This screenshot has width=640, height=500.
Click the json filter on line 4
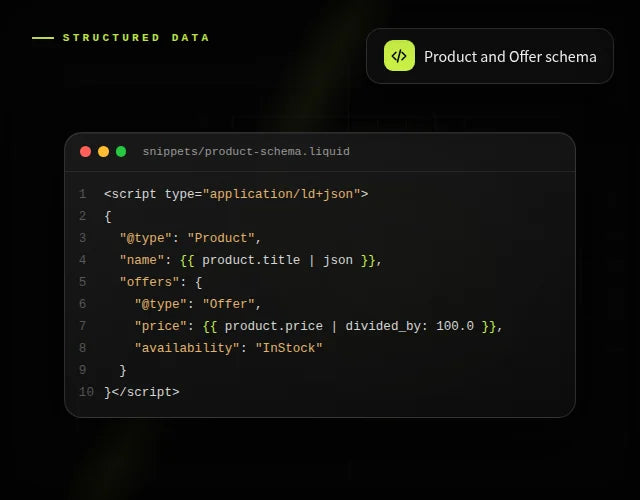click(x=338, y=260)
